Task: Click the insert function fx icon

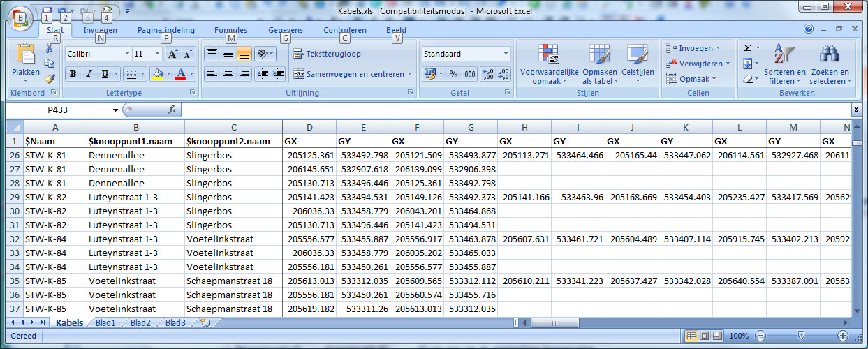Action: [172, 110]
